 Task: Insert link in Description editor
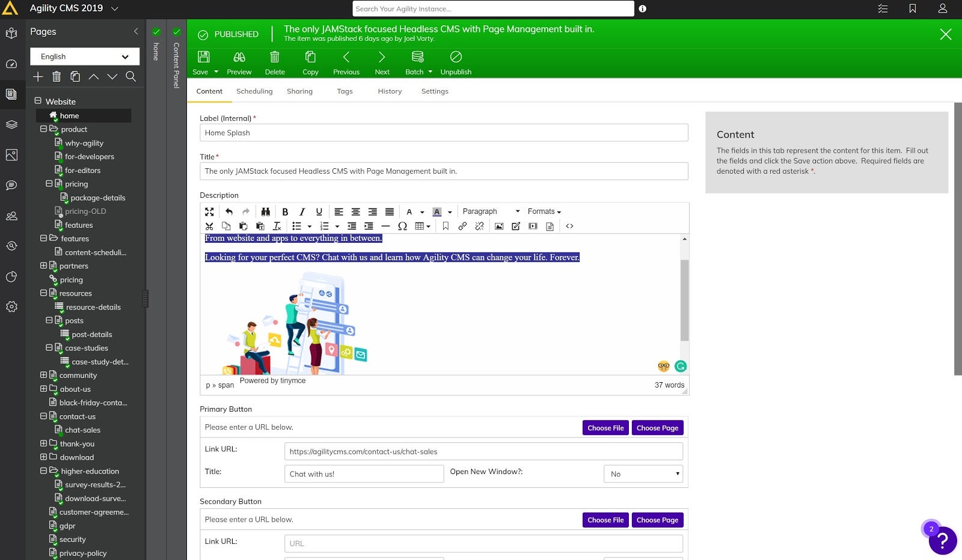(462, 226)
